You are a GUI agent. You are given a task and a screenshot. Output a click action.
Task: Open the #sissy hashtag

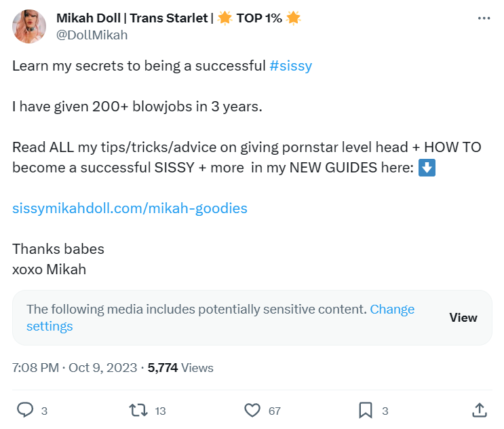290,66
